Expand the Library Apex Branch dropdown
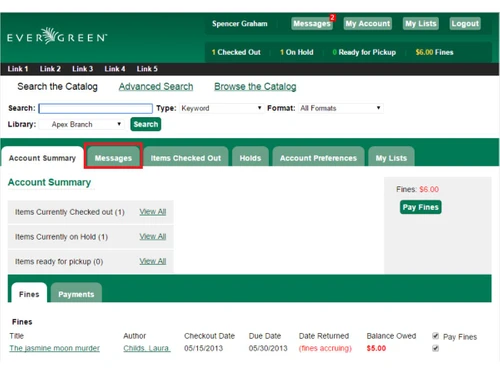500x375 pixels. click(82, 124)
